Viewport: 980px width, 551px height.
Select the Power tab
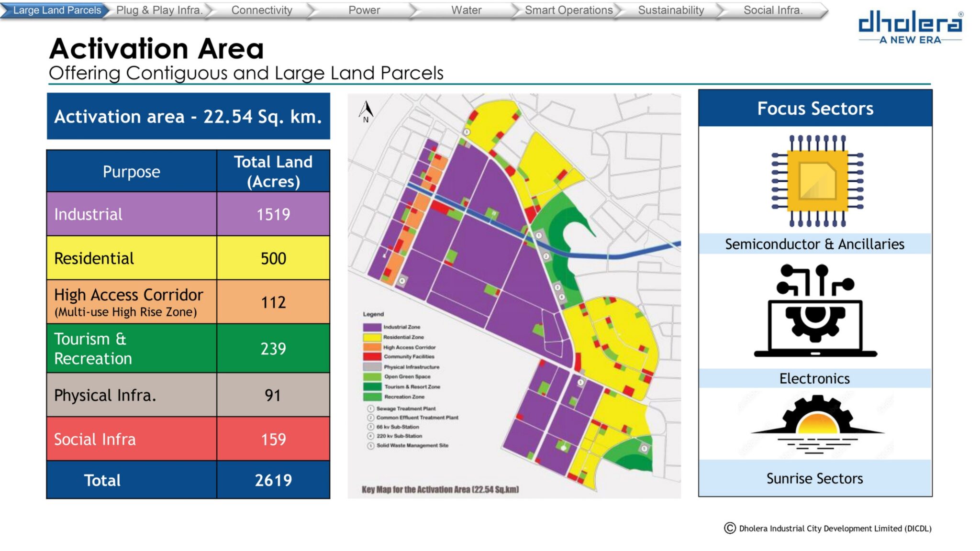point(364,10)
